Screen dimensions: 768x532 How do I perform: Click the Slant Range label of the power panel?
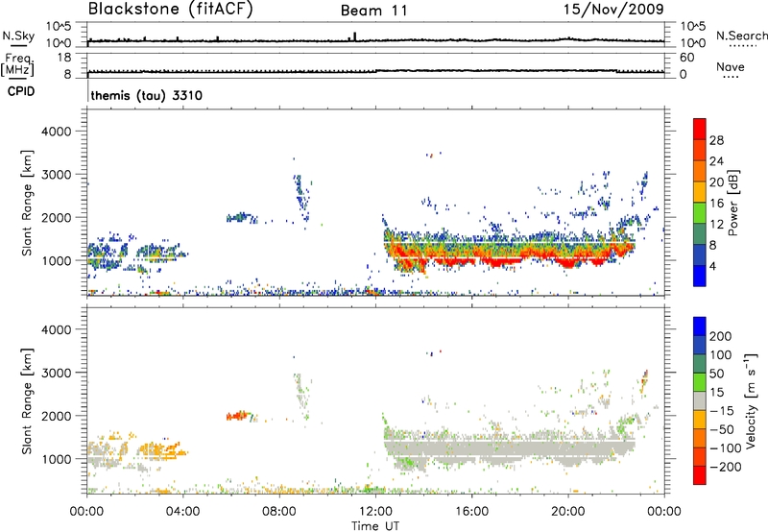(x=27, y=203)
